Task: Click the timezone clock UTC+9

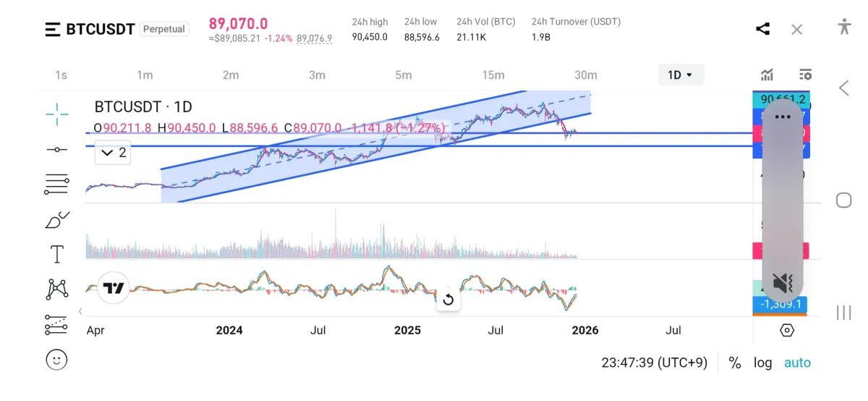Action: [654, 363]
